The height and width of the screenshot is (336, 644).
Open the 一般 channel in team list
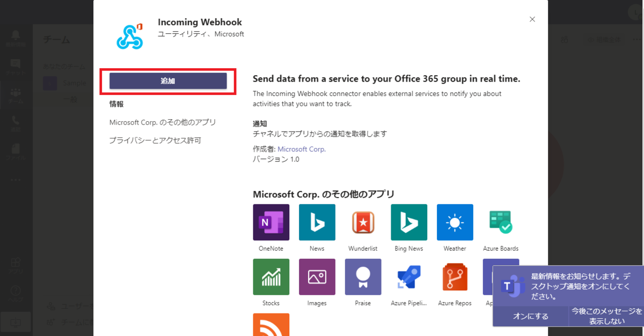(x=70, y=99)
